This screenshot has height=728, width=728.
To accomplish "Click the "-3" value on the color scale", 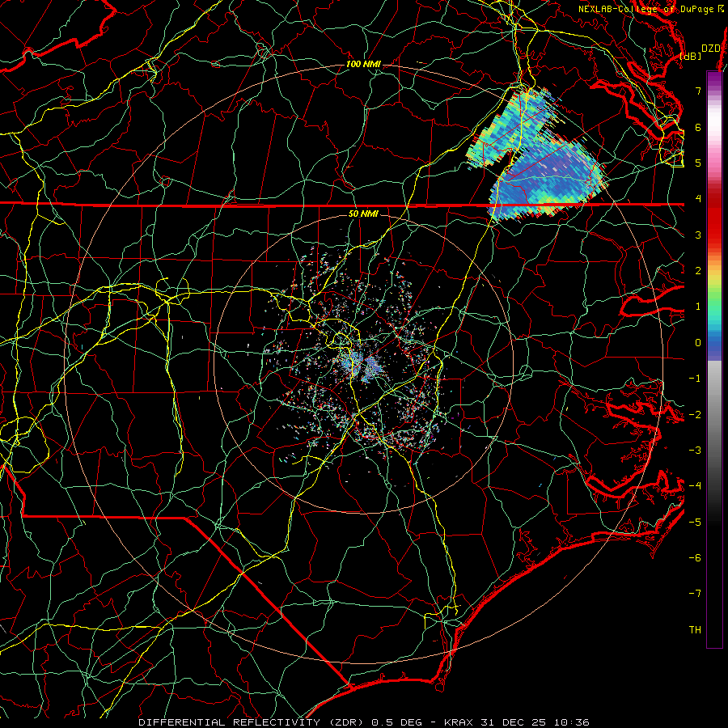I will click(x=695, y=451).
